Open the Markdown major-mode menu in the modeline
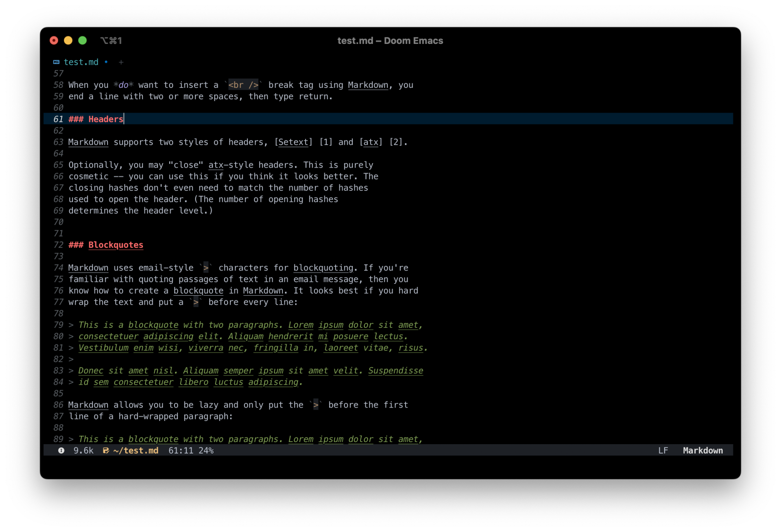The width and height of the screenshot is (781, 532). coord(702,450)
